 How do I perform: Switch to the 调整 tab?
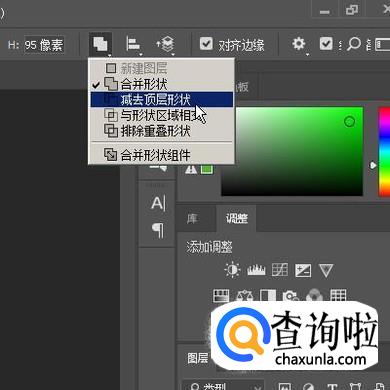click(x=237, y=219)
